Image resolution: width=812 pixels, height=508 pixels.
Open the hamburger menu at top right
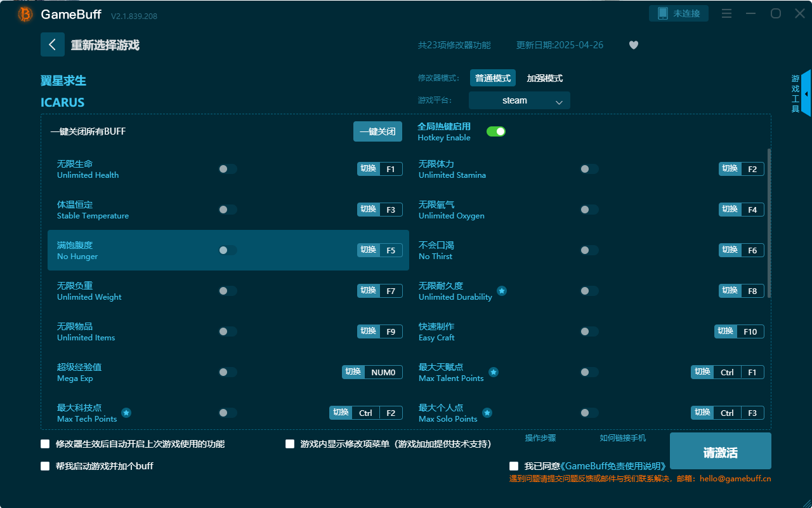coord(726,13)
